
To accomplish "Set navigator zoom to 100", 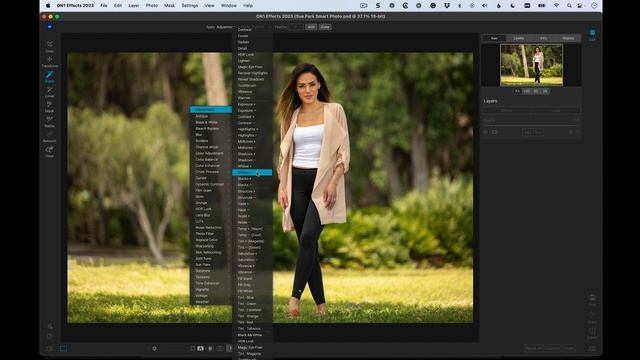I will 527,91.
